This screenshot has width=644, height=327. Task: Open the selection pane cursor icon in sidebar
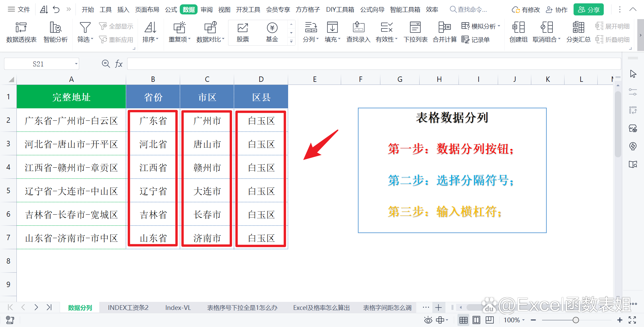(x=633, y=74)
